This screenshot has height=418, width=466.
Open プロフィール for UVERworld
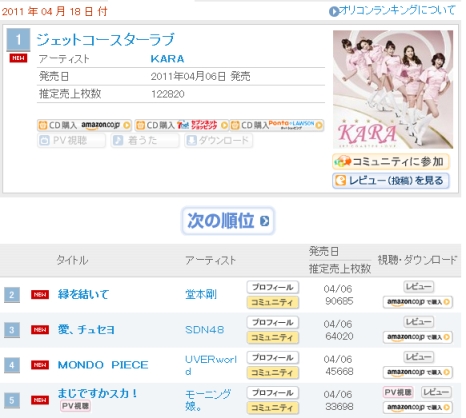(273, 358)
